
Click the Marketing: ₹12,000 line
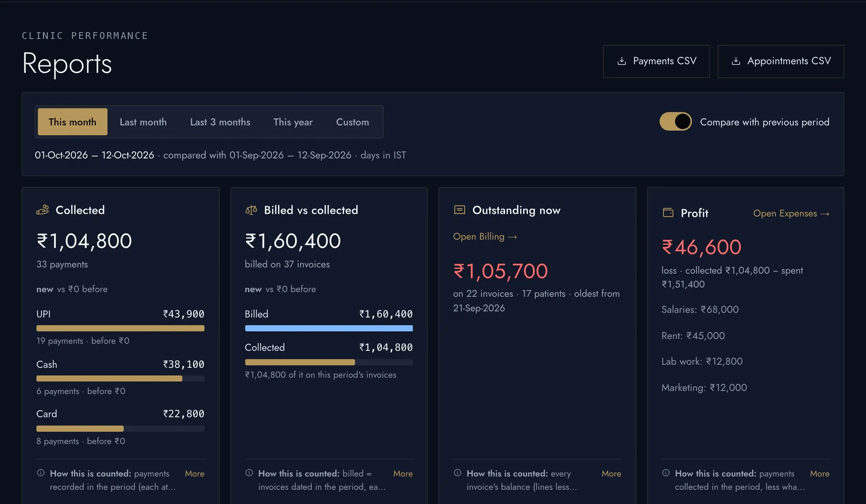[x=704, y=388]
